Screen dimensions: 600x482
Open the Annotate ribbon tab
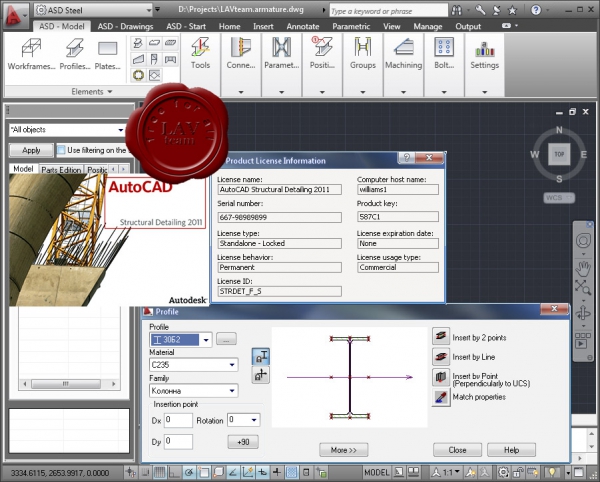pyautogui.click(x=303, y=26)
